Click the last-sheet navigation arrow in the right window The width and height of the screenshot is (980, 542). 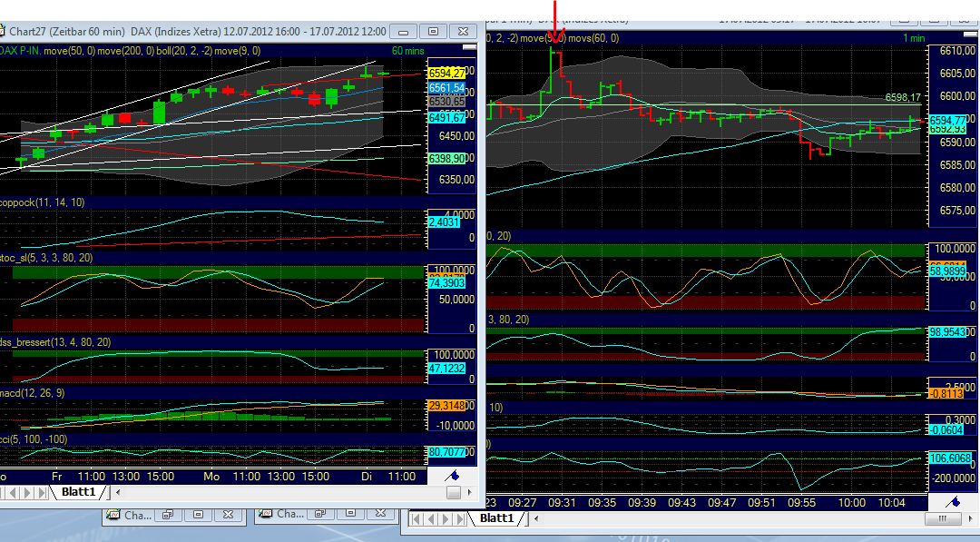tap(460, 518)
